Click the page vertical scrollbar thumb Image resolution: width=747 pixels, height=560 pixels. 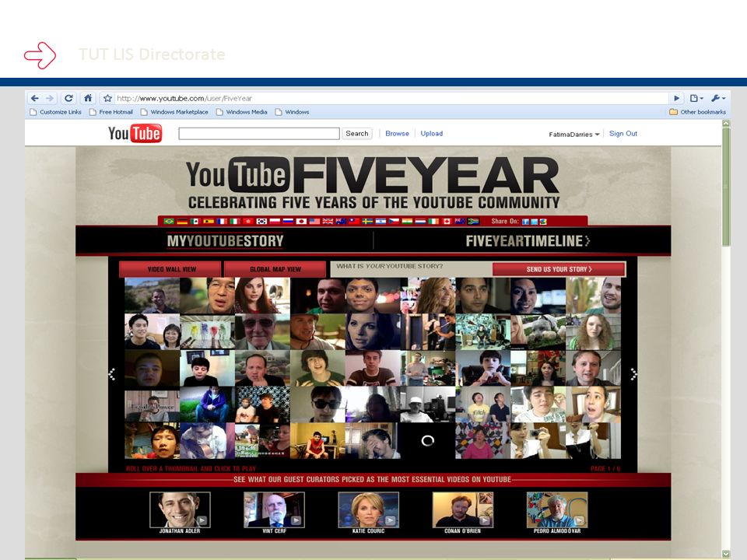tap(726, 186)
